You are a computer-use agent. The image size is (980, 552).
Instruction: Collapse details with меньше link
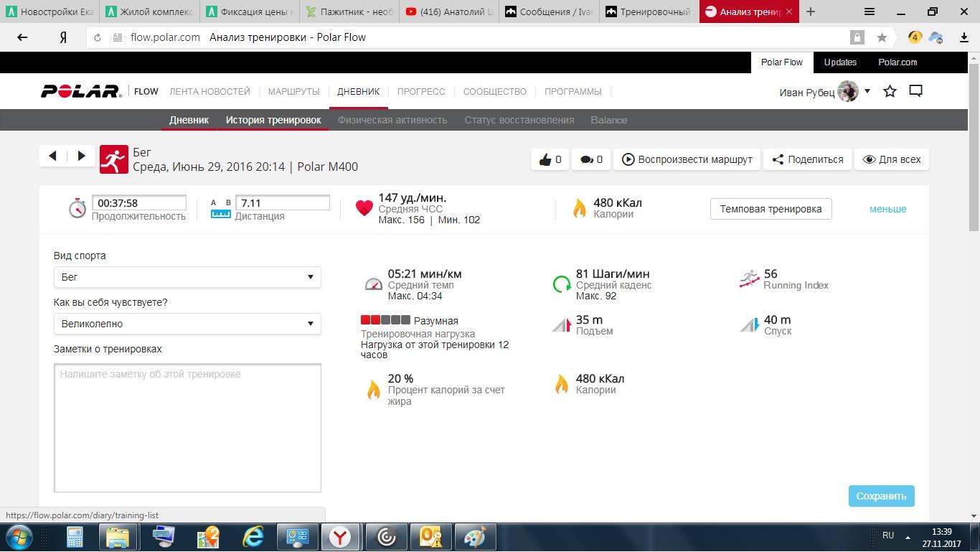point(887,209)
